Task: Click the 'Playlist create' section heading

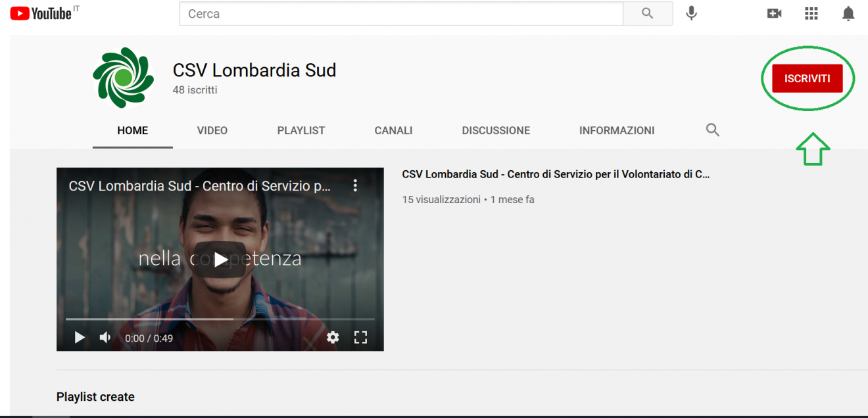Action: [95, 397]
